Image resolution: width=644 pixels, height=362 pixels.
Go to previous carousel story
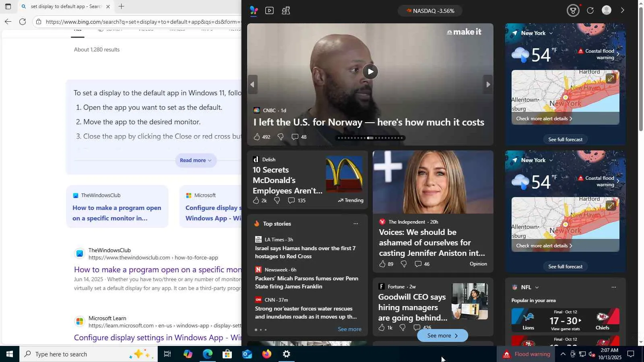click(252, 84)
